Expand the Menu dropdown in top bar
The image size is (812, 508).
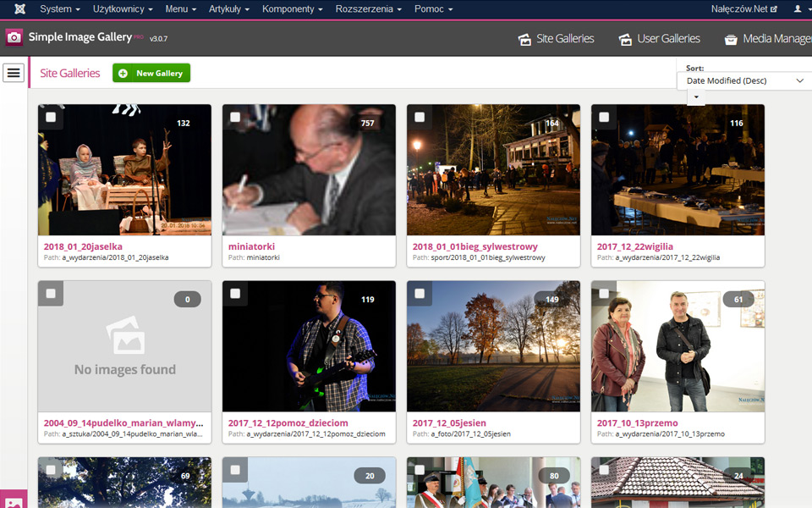click(x=181, y=8)
